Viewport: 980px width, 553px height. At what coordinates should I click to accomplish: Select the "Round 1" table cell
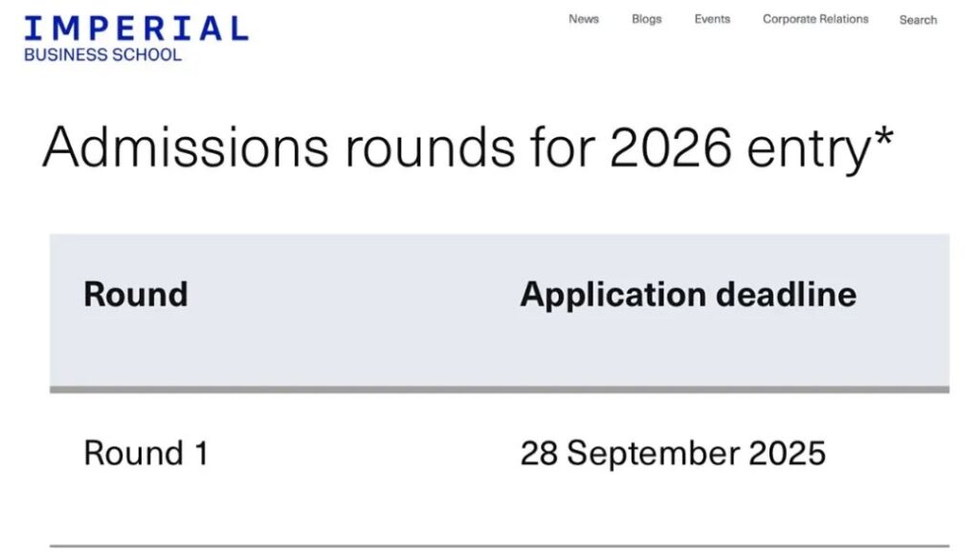145,453
